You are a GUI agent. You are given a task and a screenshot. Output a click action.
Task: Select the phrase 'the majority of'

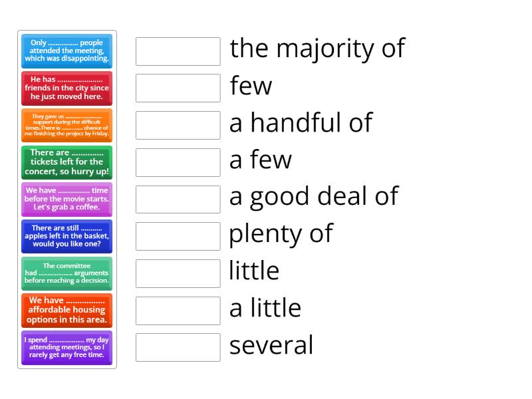point(317,49)
